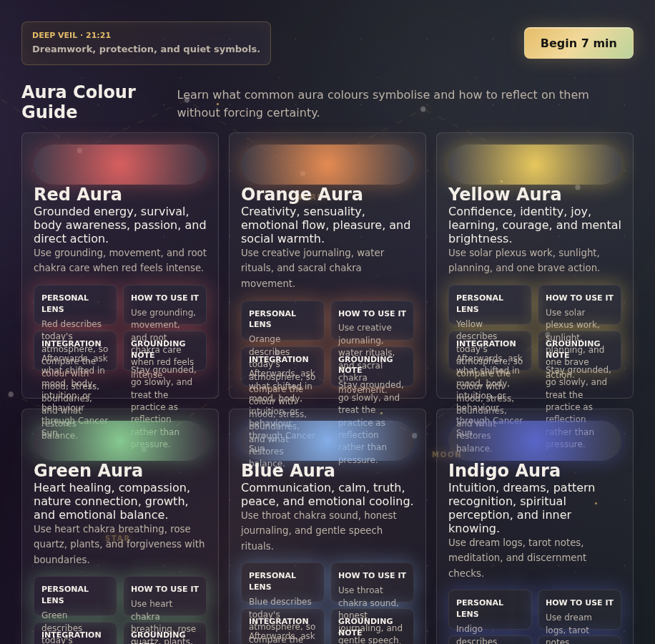Image resolution: width=655 pixels, height=644 pixels.
Task: Open How To Use It box in Green Aura card
Action: tap(164, 596)
